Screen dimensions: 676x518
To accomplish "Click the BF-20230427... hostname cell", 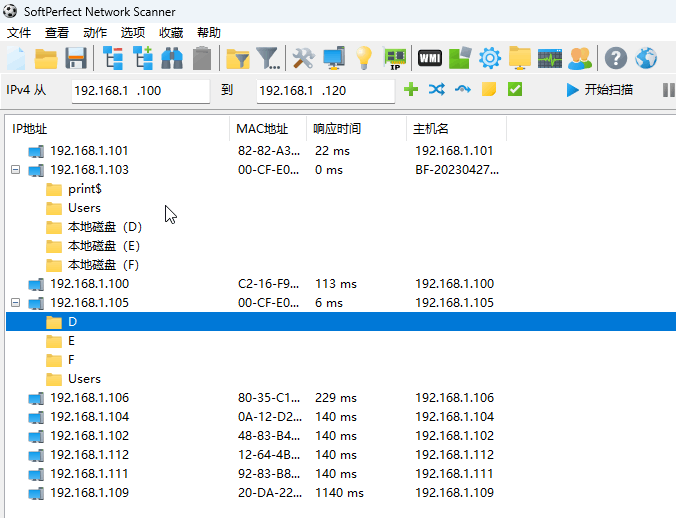I will 457,170.
